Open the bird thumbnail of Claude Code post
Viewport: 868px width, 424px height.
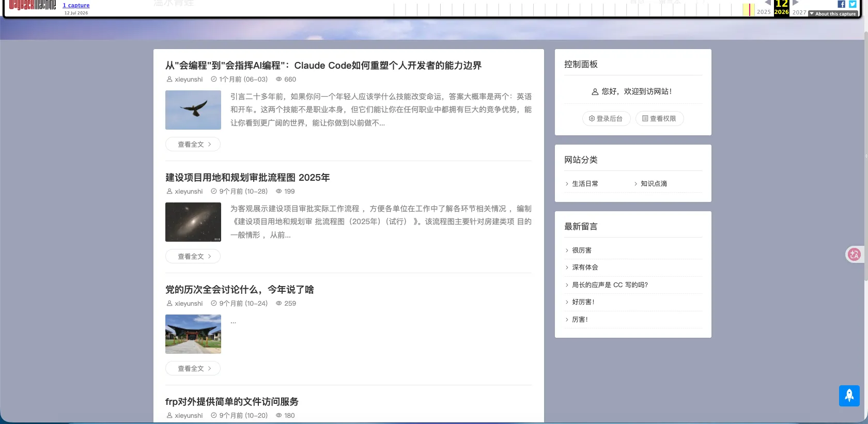point(193,110)
